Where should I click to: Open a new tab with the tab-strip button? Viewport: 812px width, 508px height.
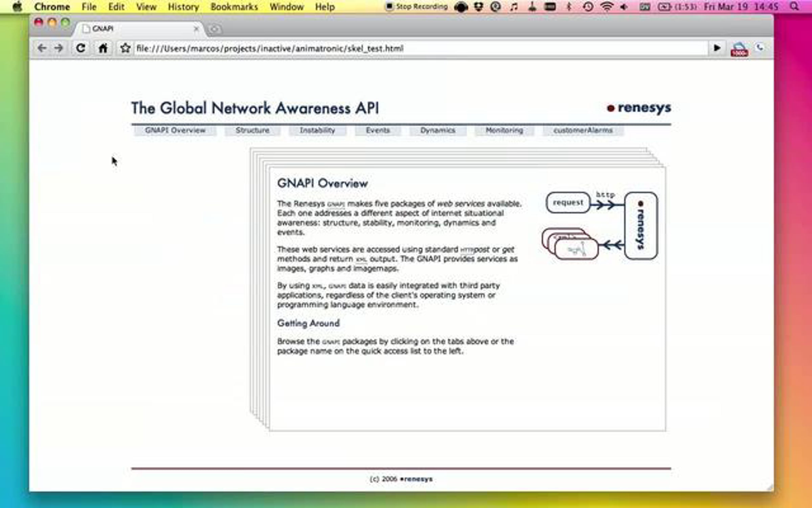214,29
